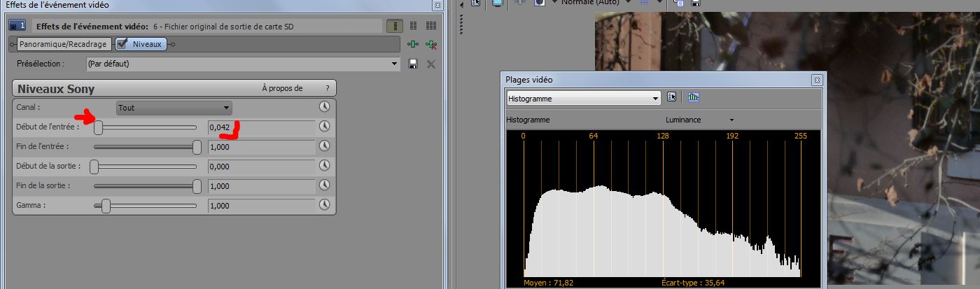This screenshot has height=289, width=980.
Task: Select the two-column layout icon in effects header
Action: [414, 26]
